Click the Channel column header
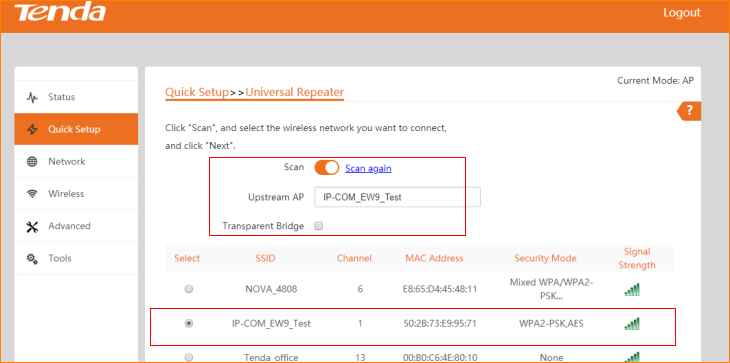 coord(354,258)
